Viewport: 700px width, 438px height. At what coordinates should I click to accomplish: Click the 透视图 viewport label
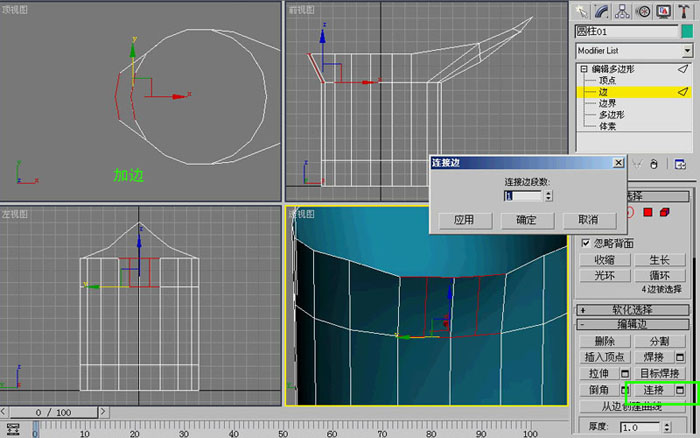301,214
